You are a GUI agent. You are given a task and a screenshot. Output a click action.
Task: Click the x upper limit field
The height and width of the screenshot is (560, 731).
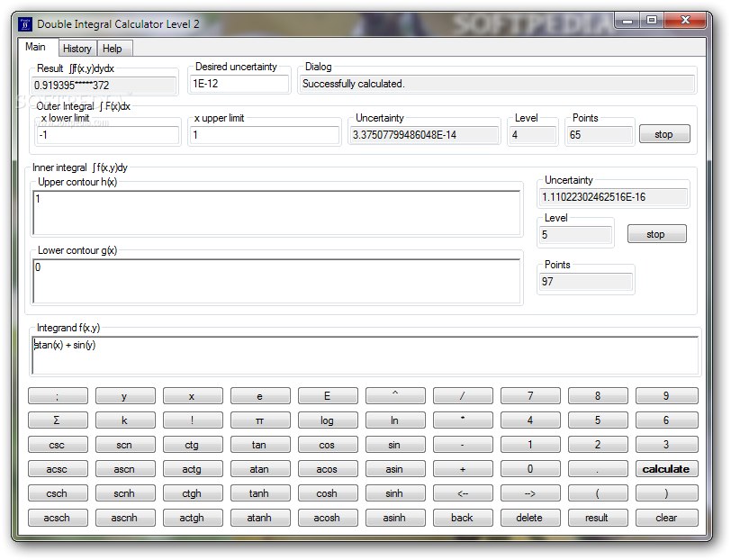click(265, 135)
